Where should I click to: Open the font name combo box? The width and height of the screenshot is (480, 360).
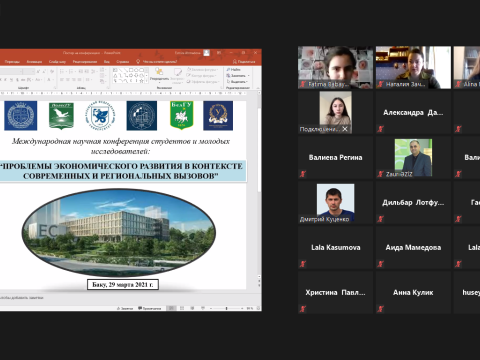coord(11,71)
